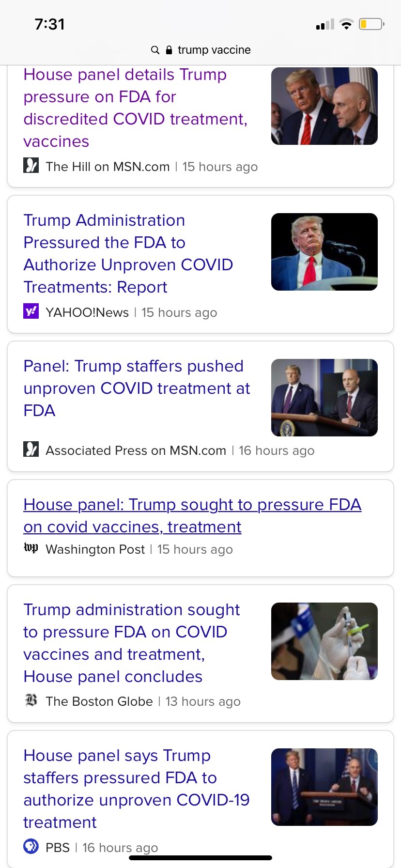Open Boston Globe 'Trump administration sought to pressure' headline
401x868 pixels.
click(x=132, y=643)
